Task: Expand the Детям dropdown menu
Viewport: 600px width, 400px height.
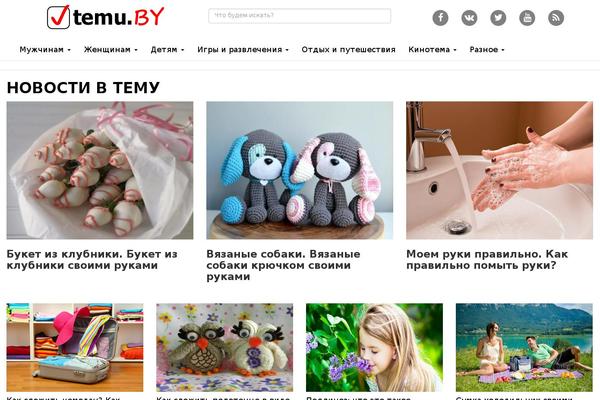Action: click(x=167, y=49)
